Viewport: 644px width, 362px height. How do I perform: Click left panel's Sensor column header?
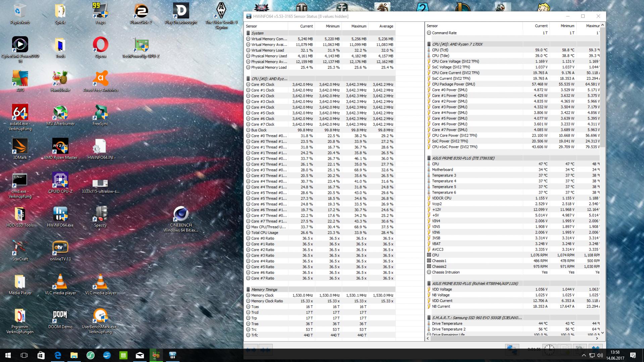(x=266, y=26)
